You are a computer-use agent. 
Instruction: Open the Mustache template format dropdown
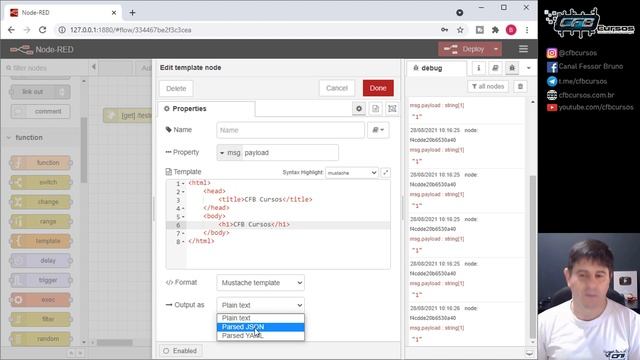point(260,283)
